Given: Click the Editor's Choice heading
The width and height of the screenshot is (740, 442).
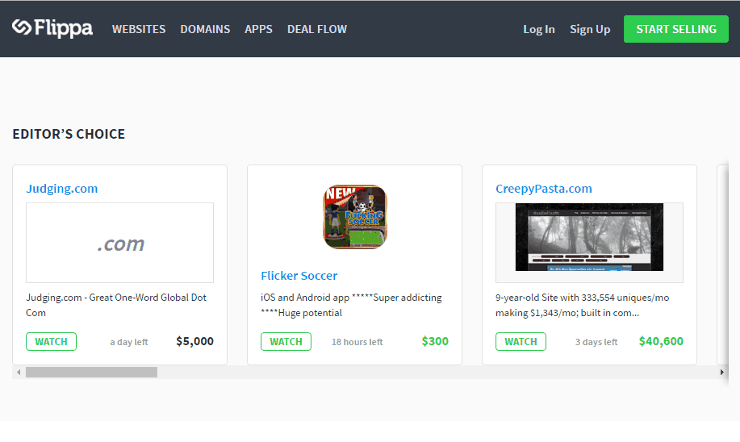Looking at the screenshot, I should [x=69, y=134].
